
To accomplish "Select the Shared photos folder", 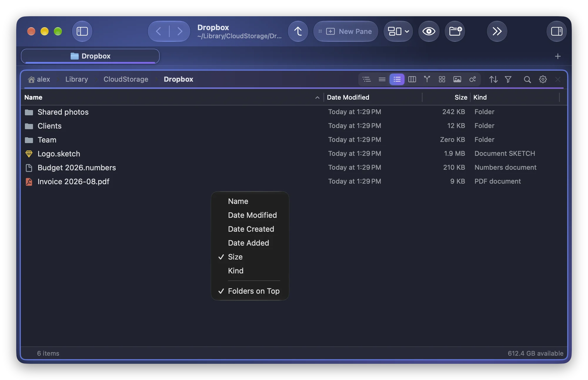I will coord(294,112).
